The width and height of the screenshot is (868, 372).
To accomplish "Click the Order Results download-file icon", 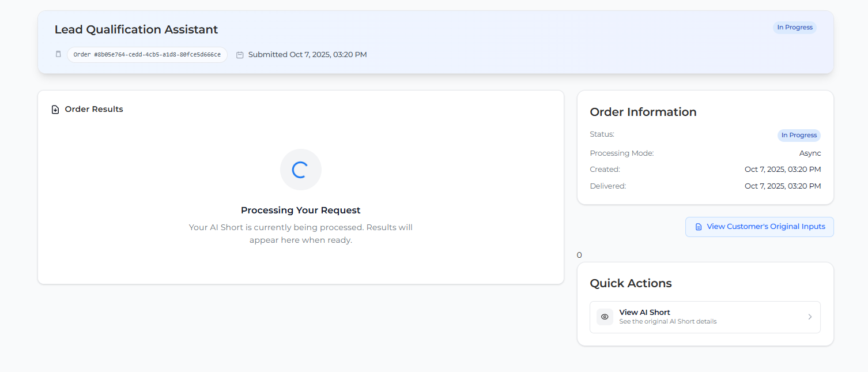I will click(55, 110).
